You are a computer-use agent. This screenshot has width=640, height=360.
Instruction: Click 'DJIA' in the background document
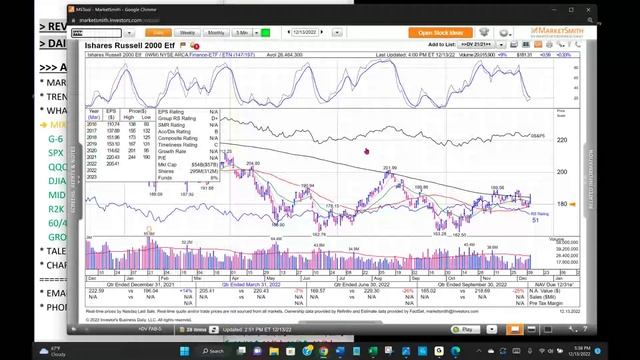[x=57, y=181]
